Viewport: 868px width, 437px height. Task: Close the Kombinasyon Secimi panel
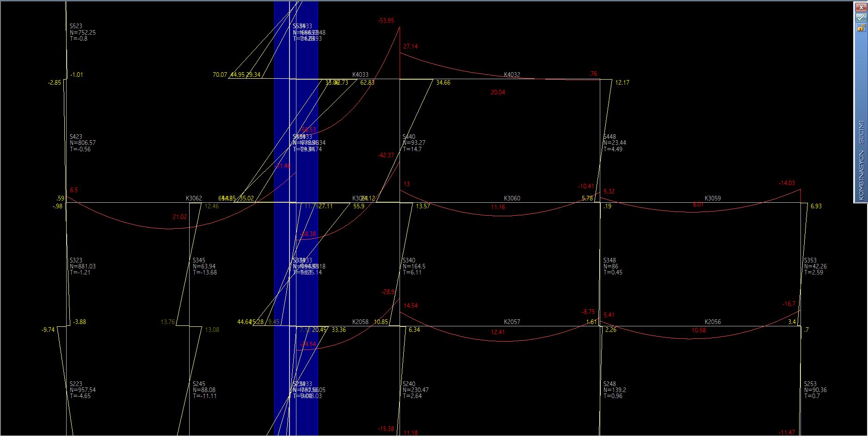[x=861, y=7]
